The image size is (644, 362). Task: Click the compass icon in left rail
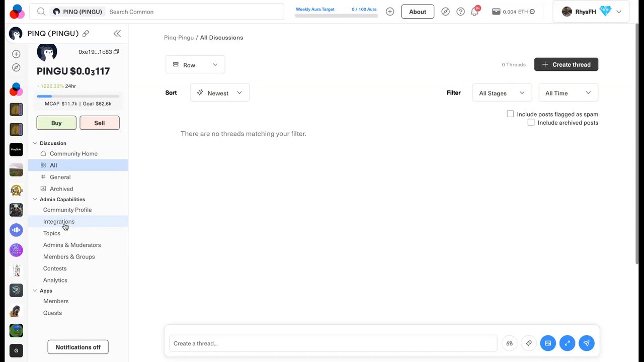click(x=16, y=67)
